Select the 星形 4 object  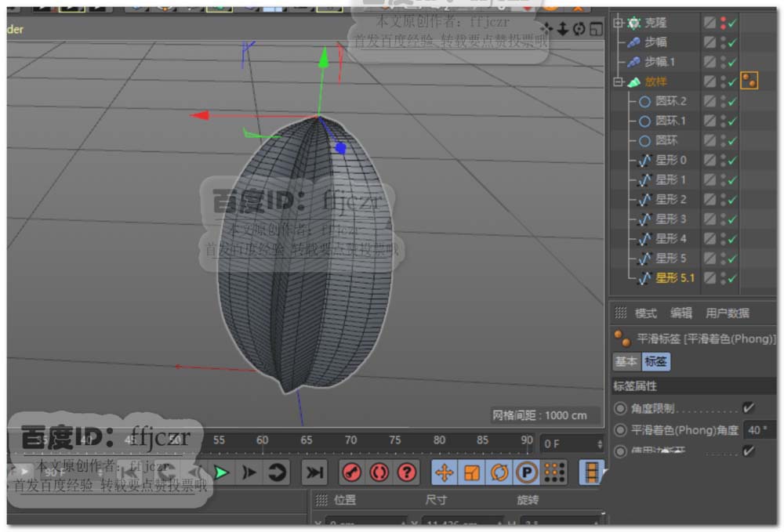coord(670,239)
